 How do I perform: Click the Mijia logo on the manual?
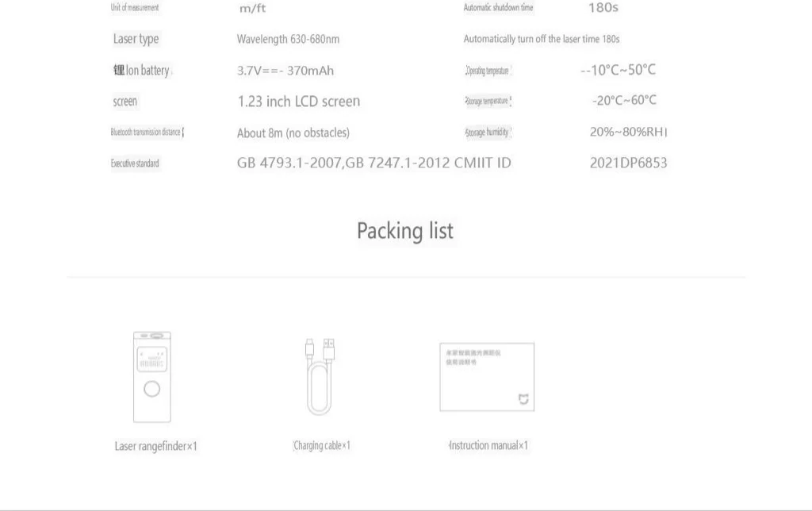coord(523,398)
